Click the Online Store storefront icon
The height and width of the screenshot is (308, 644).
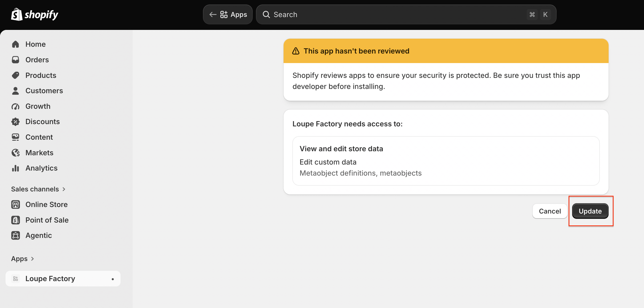[x=16, y=204]
